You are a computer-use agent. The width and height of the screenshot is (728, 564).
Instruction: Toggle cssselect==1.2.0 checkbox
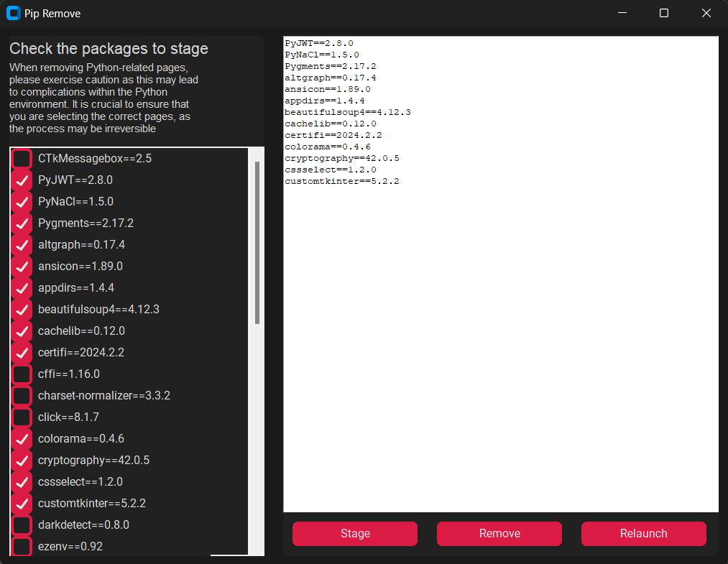[x=22, y=482]
